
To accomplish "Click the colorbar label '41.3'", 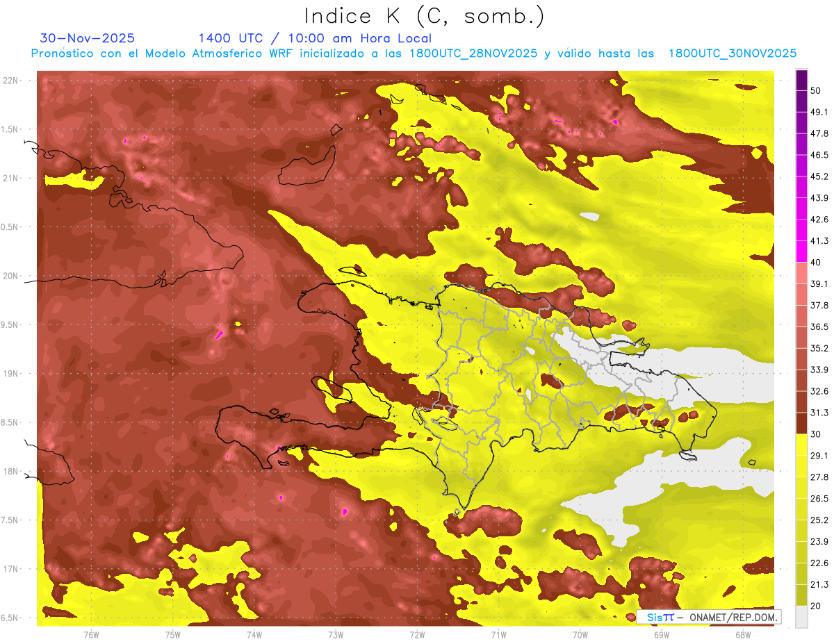I will click(819, 241).
